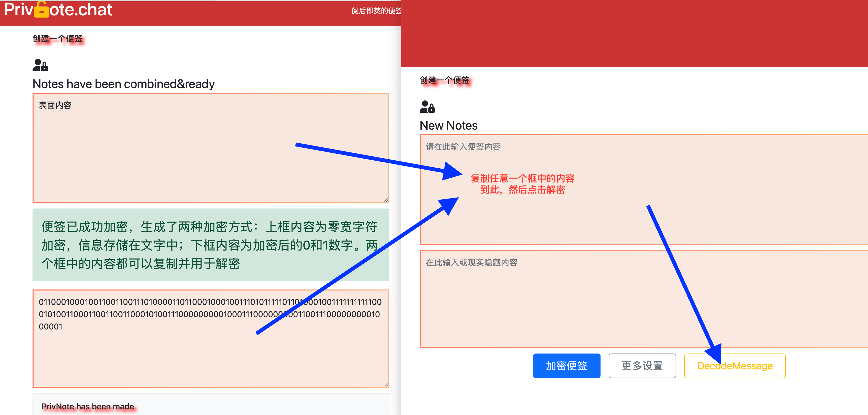
Task: Click the 'PrivNote has been made' text
Action: tap(88, 407)
